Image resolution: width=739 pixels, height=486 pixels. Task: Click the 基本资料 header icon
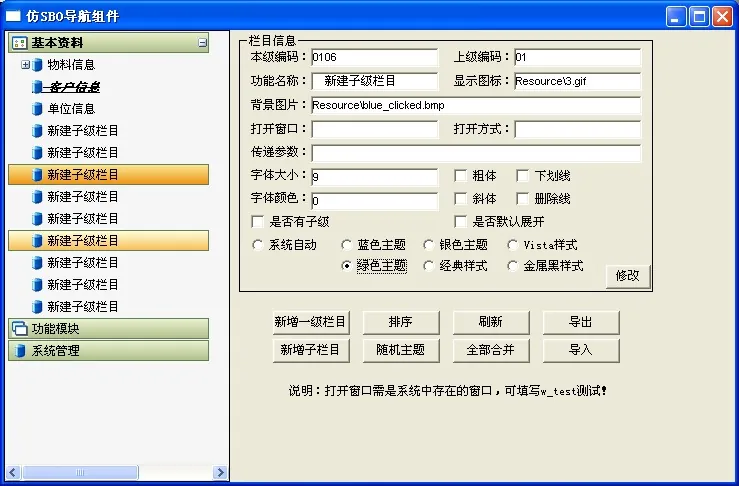pos(19,43)
